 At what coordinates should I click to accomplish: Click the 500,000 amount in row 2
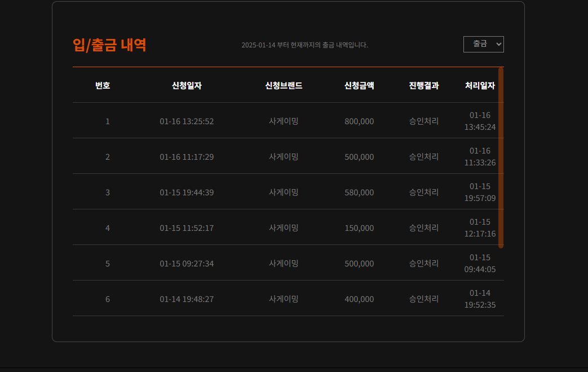point(359,157)
